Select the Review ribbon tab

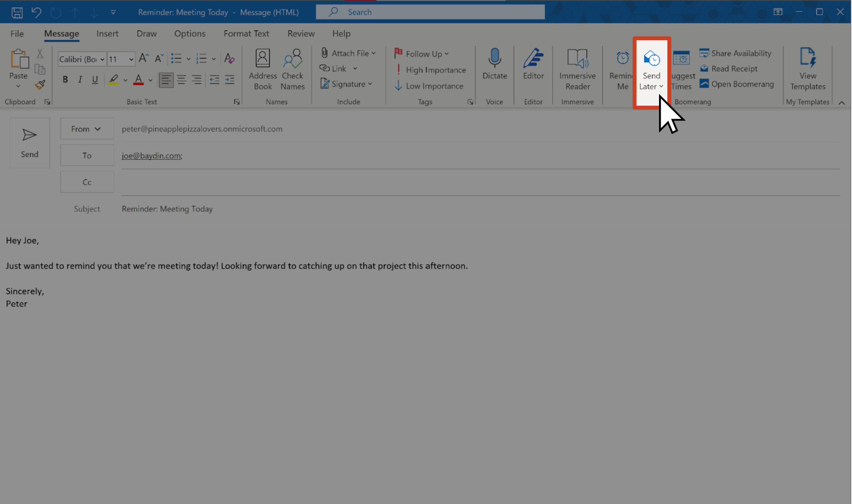pyautogui.click(x=300, y=33)
